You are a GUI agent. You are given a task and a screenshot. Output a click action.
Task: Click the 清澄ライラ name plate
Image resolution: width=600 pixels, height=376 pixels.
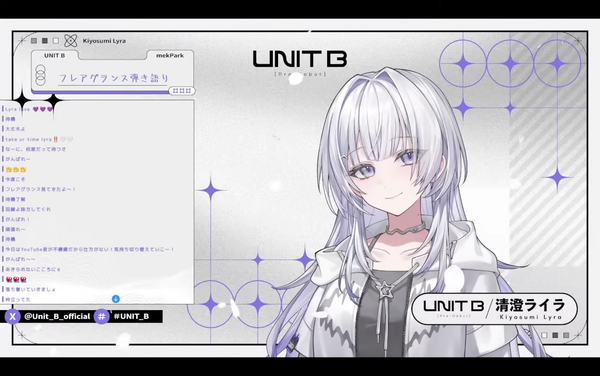(494, 309)
